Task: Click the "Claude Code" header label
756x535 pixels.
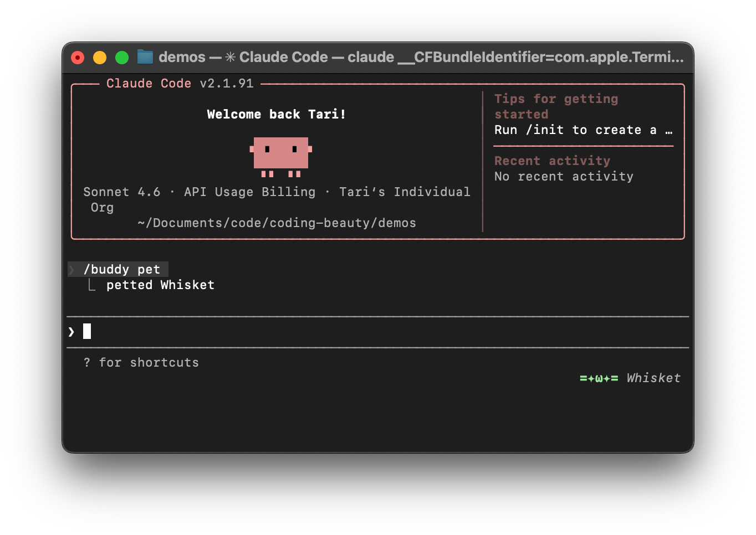Action: 149,84
